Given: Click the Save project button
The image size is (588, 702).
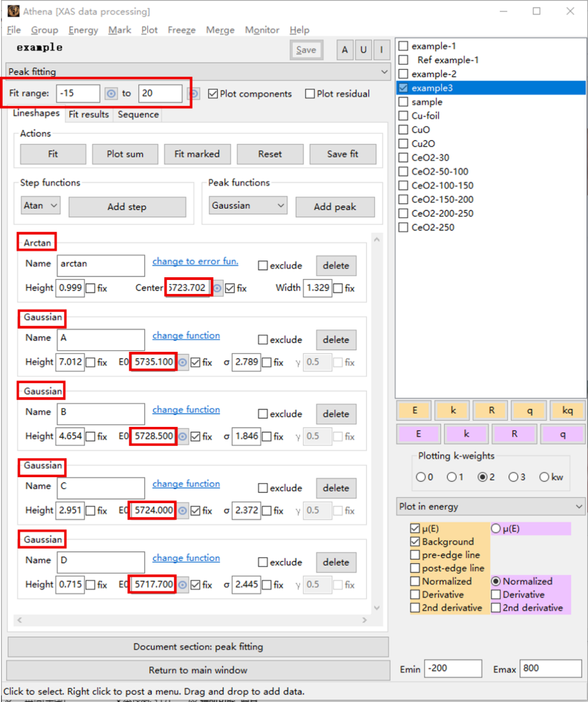Looking at the screenshot, I should click(x=307, y=50).
